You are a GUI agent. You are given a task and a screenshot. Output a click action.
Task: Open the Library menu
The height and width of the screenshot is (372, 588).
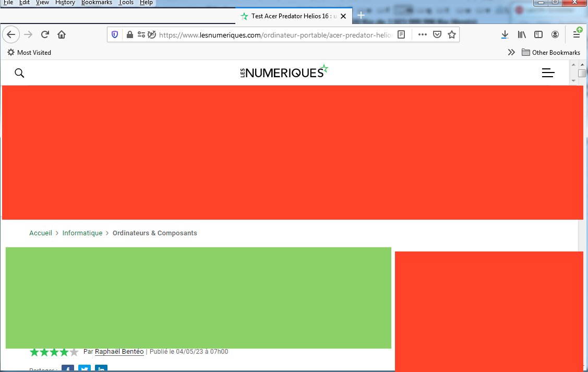(522, 35)
